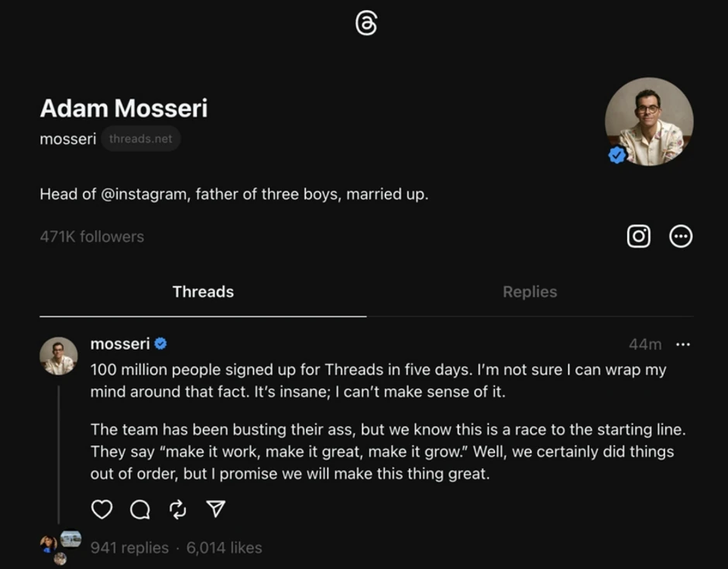Reply via the comment bubble icon

tap(140, 509)
